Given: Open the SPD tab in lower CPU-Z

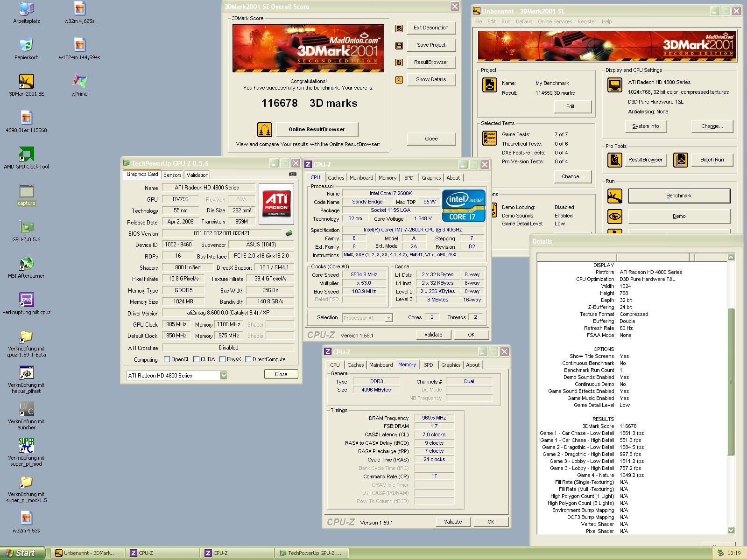Looking at the screenshot, I should (429, 365).
